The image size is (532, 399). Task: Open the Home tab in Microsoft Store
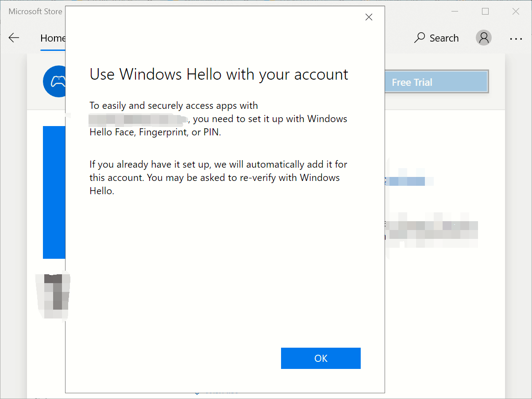coord(53,38)
